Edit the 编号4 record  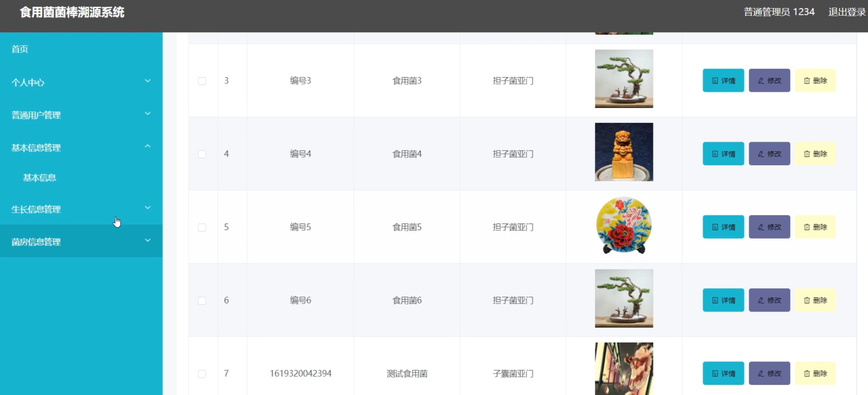point(769,154)
